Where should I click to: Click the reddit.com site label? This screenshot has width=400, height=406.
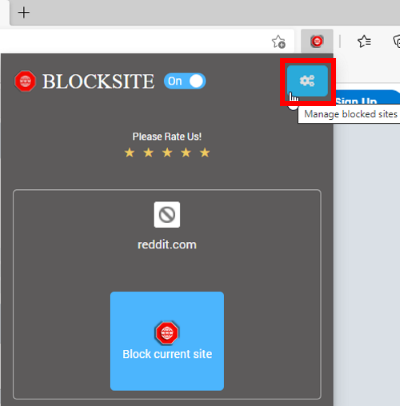coord(167,245)
